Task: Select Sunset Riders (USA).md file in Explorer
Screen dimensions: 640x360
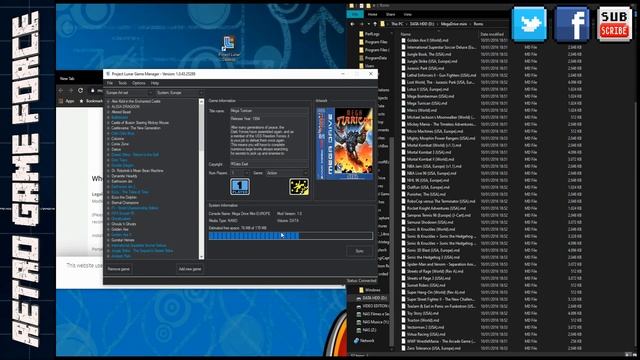Action: [x=426, y=285]
